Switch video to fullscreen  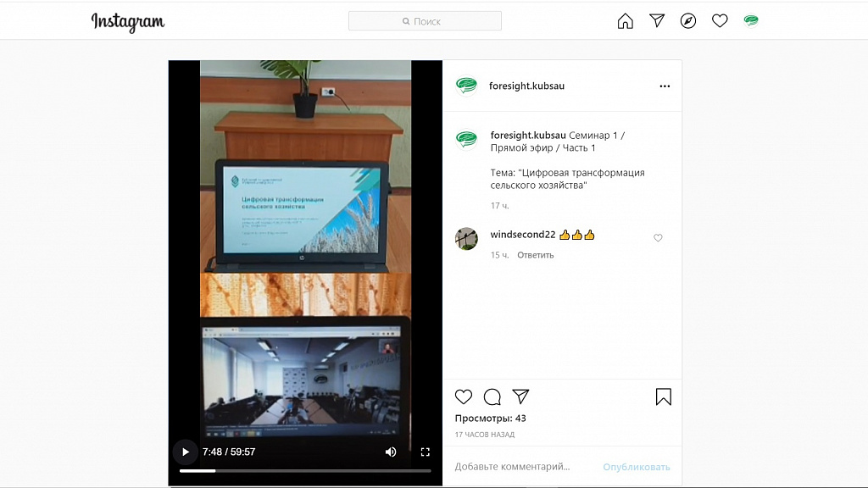pos(426,452)
